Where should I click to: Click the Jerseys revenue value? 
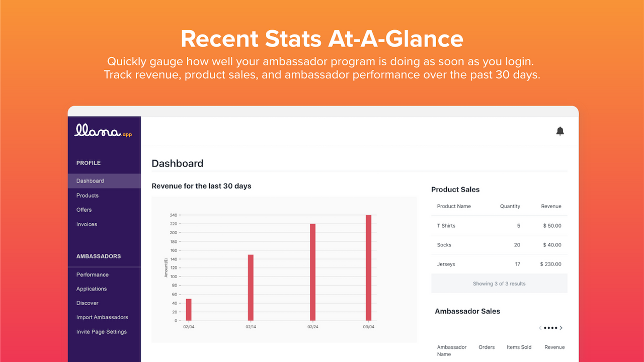click(x=551, y=264)
